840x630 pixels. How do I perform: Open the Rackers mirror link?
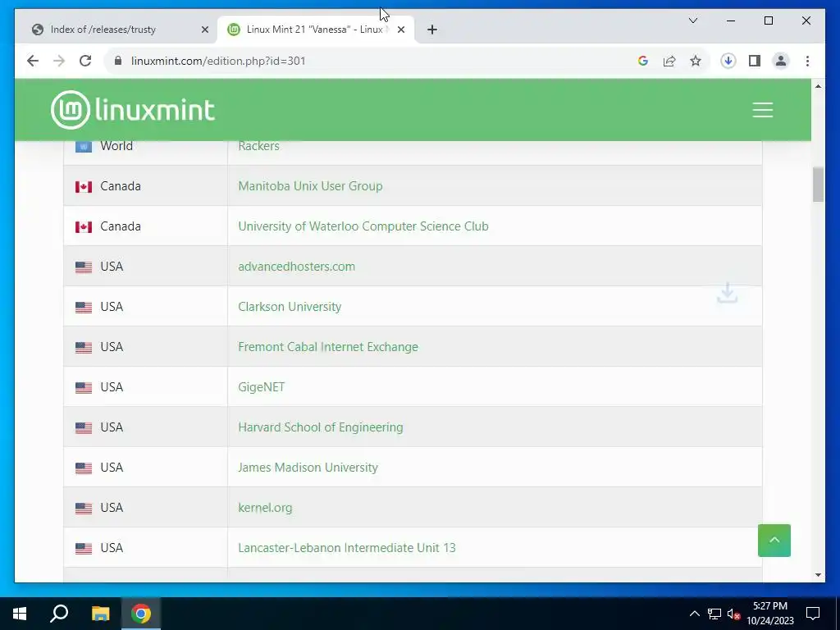point(258,146)
